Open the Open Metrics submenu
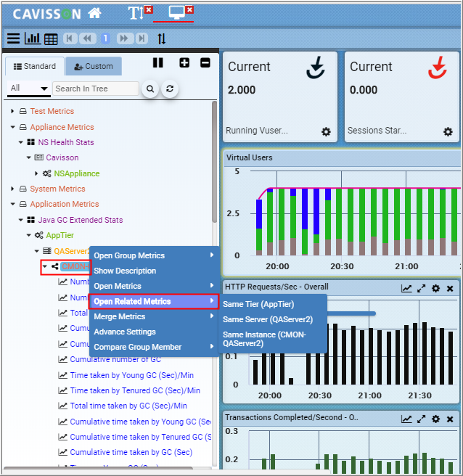463x476 pixels. tap(155, 286)
